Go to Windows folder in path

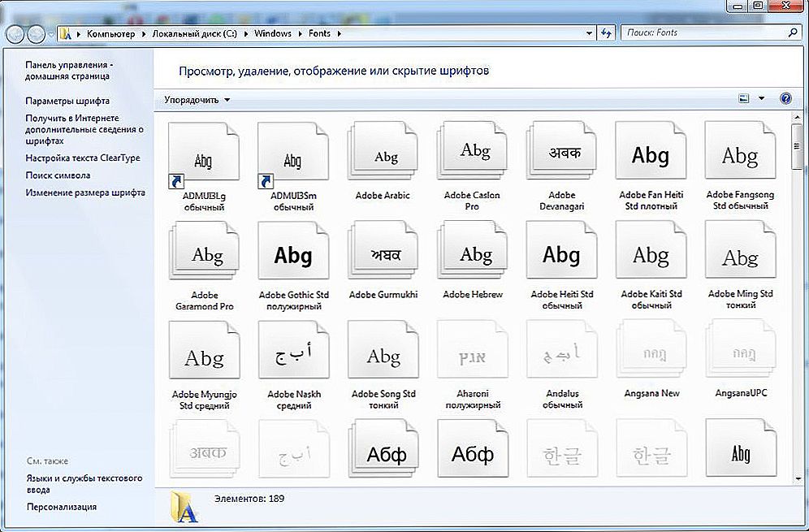[273, 33]
